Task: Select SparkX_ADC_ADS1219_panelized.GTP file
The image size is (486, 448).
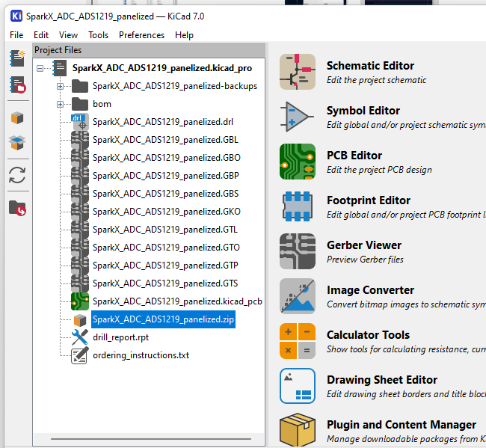Action: [x=165, y=266]
